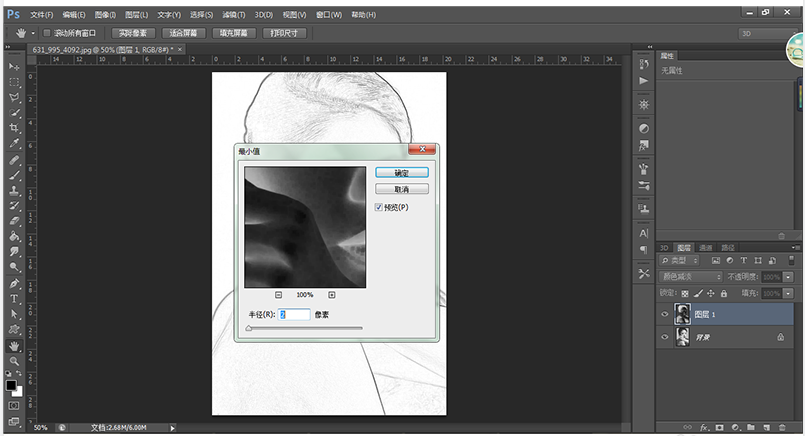Switch to the 通道 tab
This screenshot has width=805, height=436.
pos(706,247)
